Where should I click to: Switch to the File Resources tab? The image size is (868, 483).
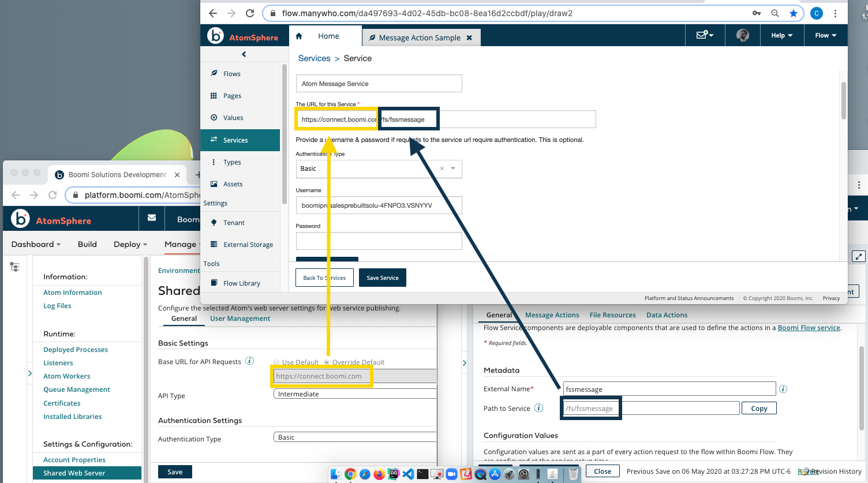[612, 315]
